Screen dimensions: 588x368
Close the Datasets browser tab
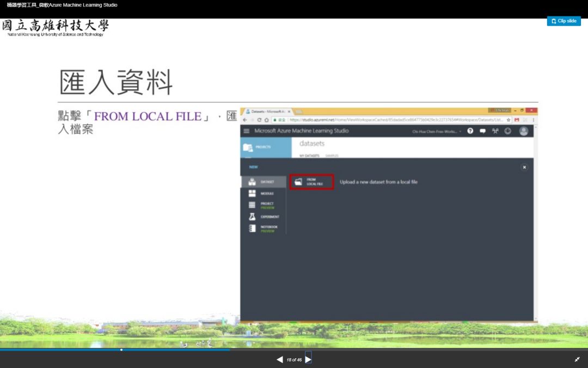pyautogui.click(x=289, y=112)
